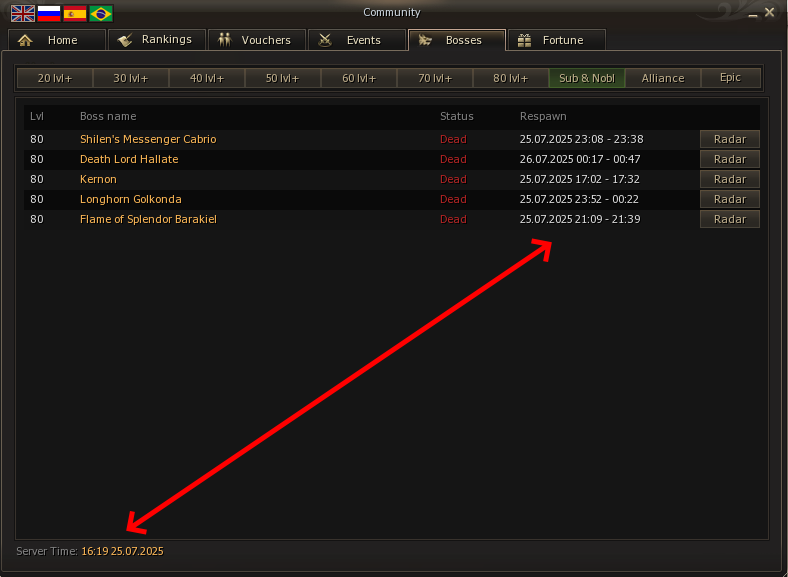
Task: Click the Status column header
Action: [x=457, y=116]
